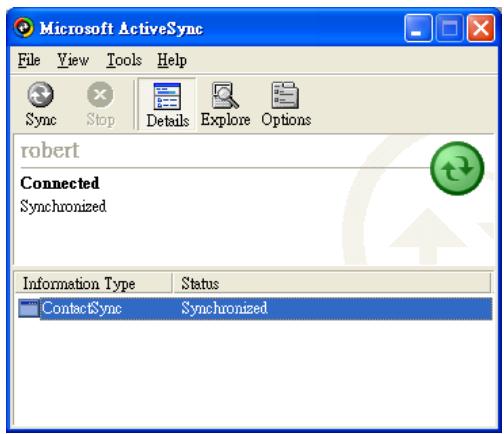504x434 pixels.
Task: Click the green sync status icon
Action: coord(457,168)
